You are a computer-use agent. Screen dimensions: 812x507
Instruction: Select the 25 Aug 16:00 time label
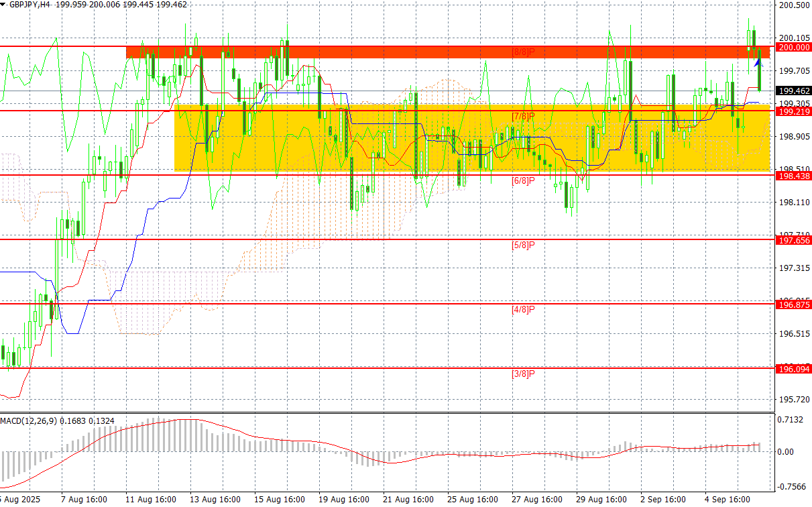point(474,500)
